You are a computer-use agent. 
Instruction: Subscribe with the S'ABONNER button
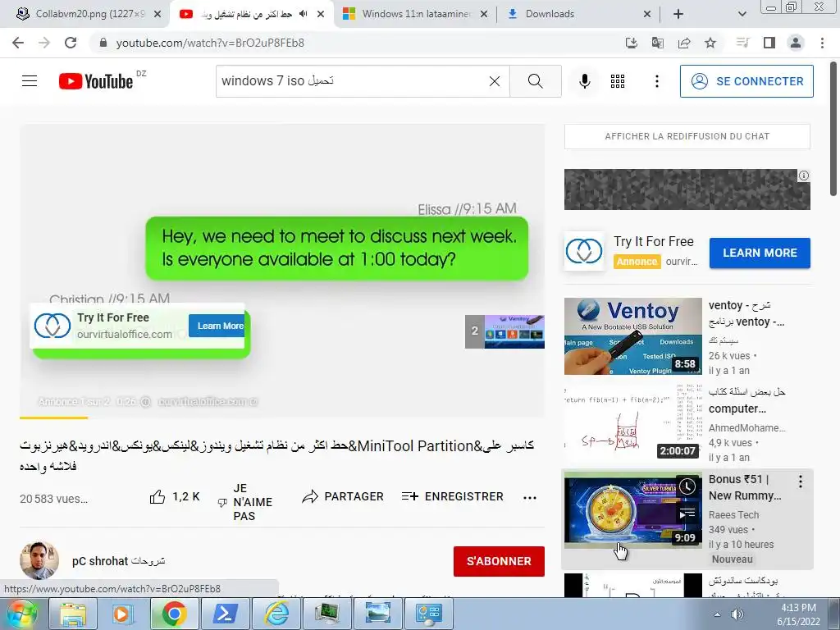pos(499,561)
